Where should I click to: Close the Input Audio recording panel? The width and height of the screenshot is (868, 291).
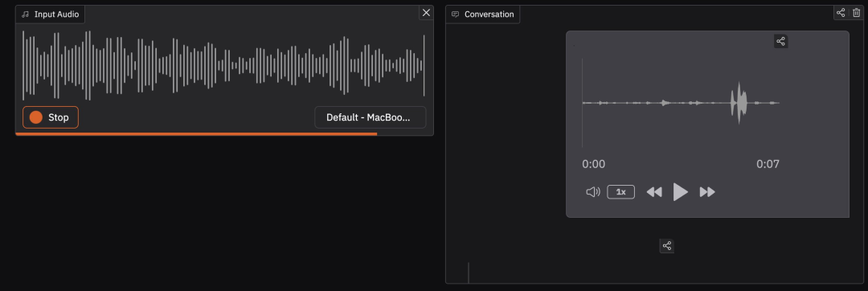coord(426,13)
